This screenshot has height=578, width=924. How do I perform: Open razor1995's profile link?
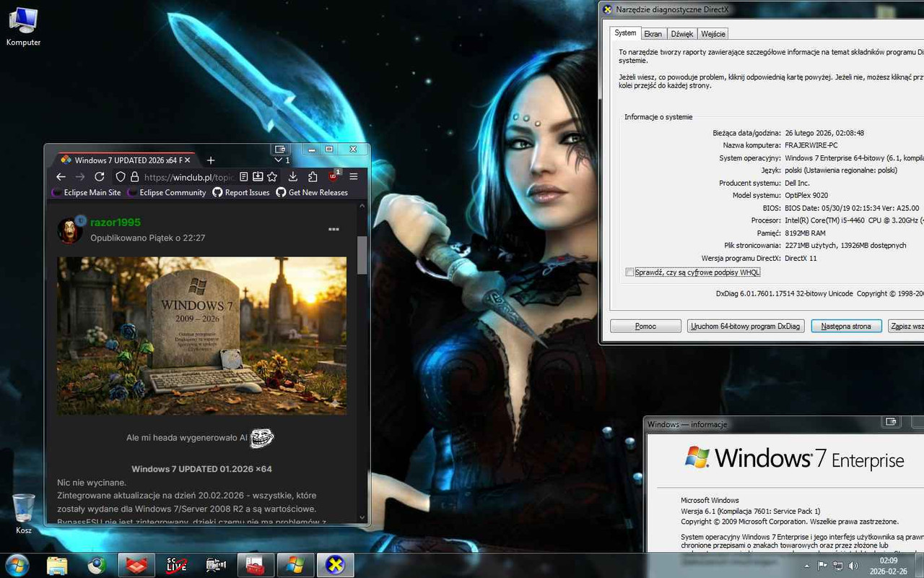coord(115,222)
